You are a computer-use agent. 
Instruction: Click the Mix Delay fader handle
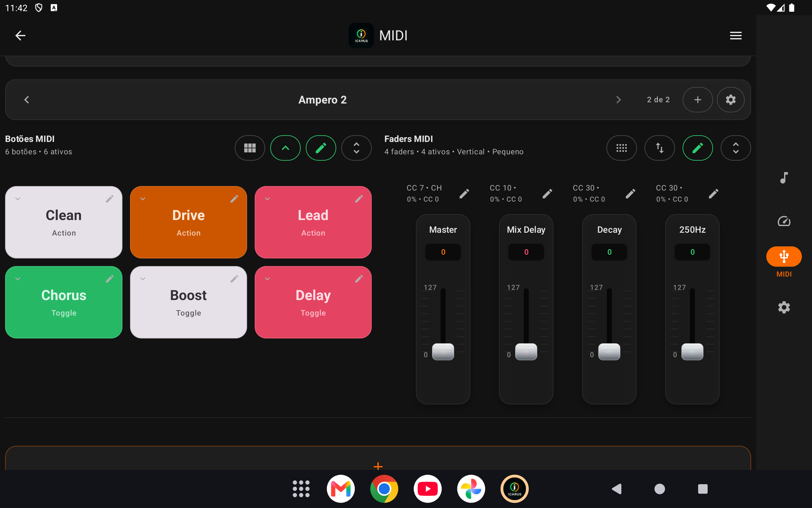(526, 352)
